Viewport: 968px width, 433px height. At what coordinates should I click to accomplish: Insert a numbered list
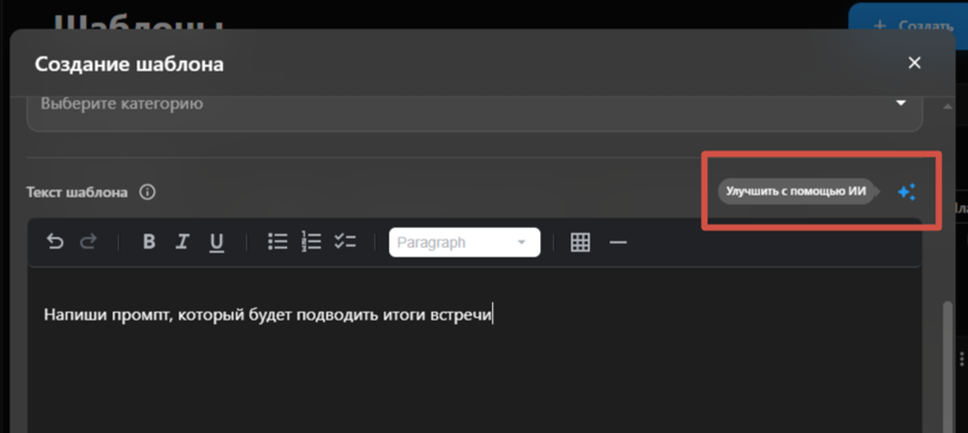tap(311, 242)
